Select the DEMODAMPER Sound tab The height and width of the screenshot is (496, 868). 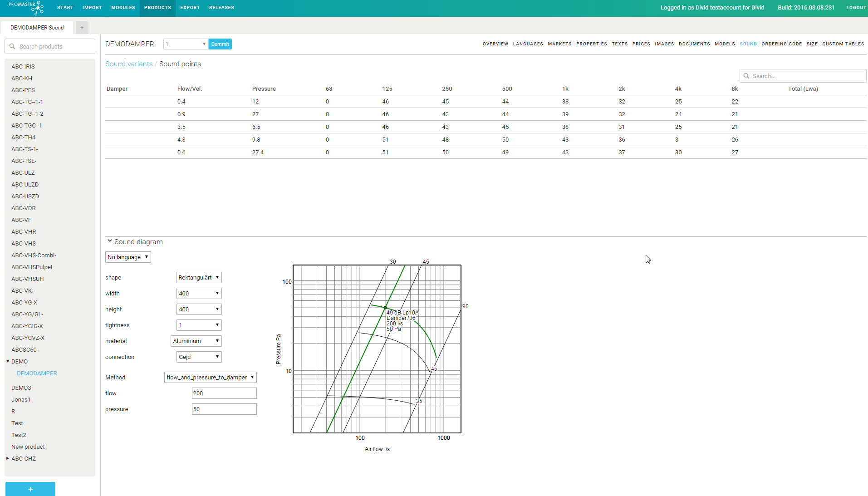pos(37,28)
